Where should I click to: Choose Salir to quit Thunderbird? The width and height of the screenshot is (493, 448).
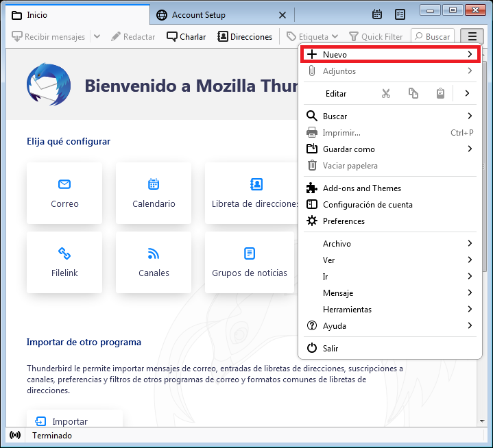(x=390, y=348)
